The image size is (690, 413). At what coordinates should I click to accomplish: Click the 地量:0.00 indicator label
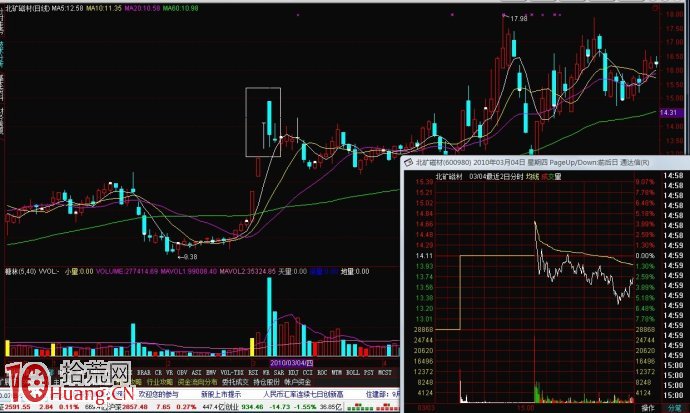tap(355, 271)
